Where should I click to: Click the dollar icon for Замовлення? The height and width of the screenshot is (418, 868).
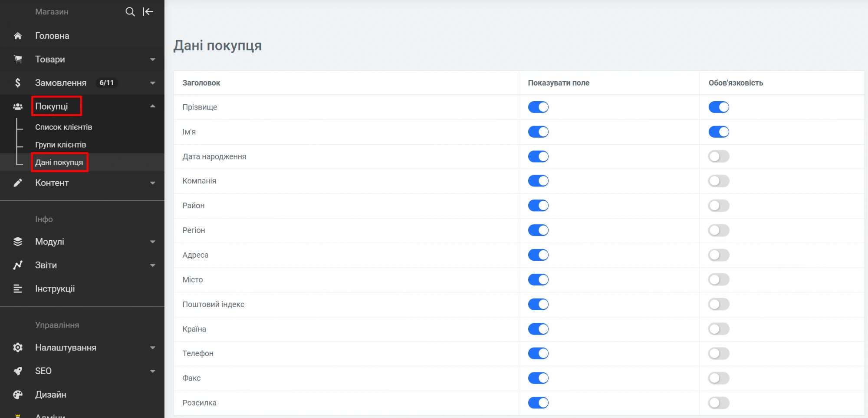[x=18, y=83]
